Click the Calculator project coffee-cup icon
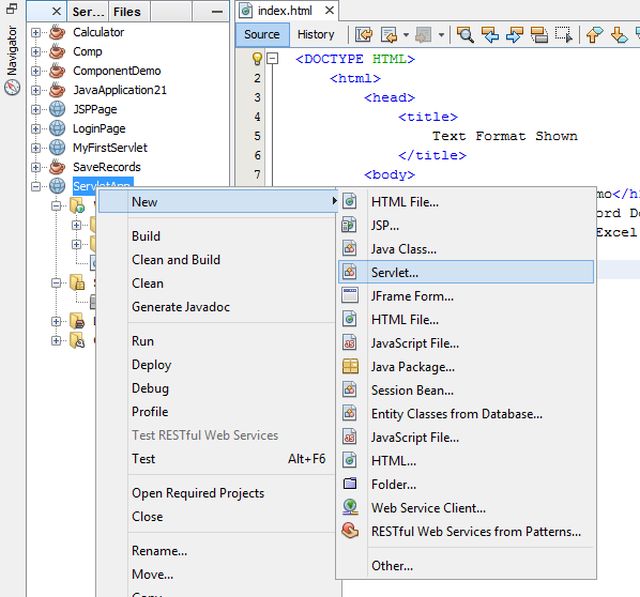 57,32
